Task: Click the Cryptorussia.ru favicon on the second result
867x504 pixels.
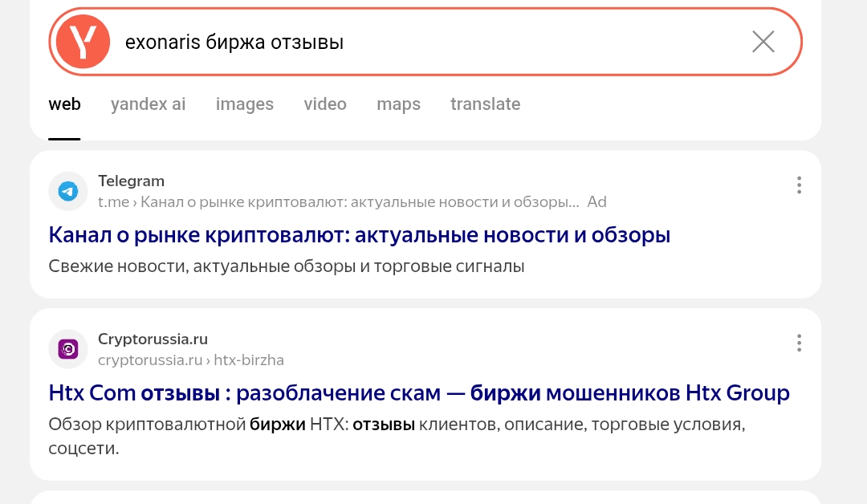Action: 68,348
